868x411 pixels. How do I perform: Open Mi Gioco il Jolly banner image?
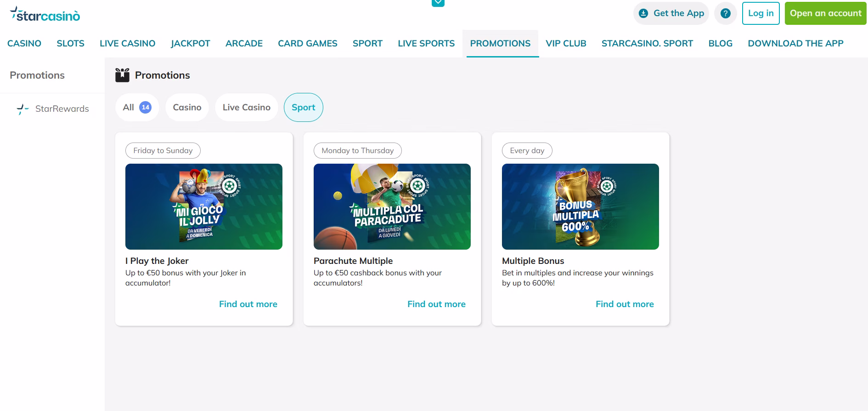coord(204,206)
